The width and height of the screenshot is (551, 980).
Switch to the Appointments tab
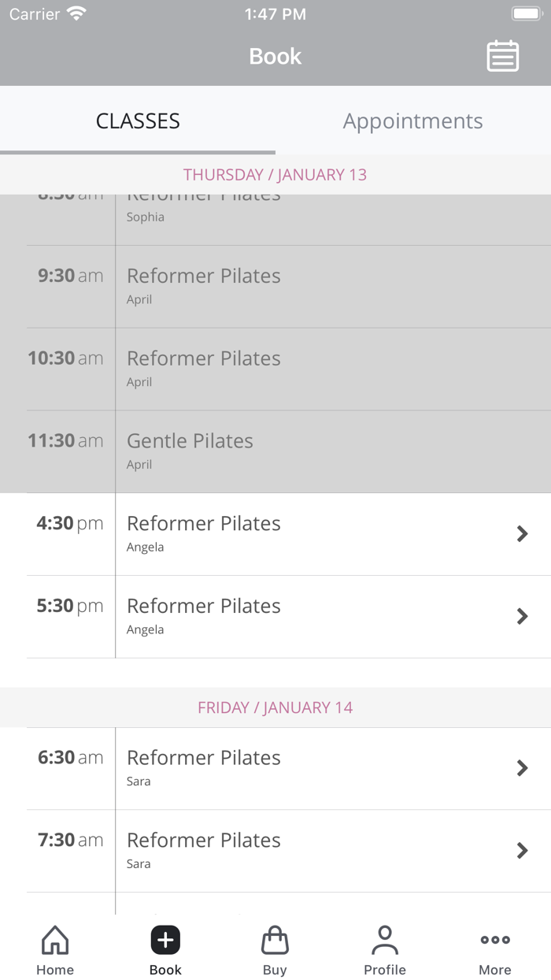coord(412,121)
